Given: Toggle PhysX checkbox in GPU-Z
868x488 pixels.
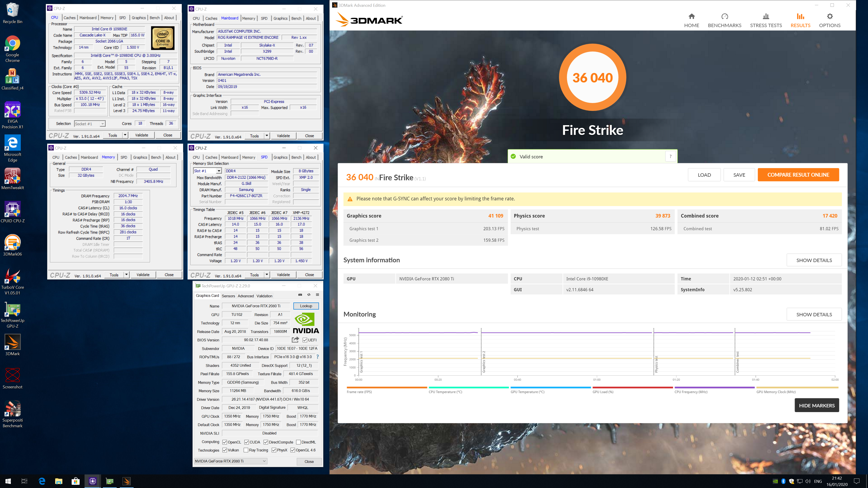Looking at the screenshot, I should point(274,450).
